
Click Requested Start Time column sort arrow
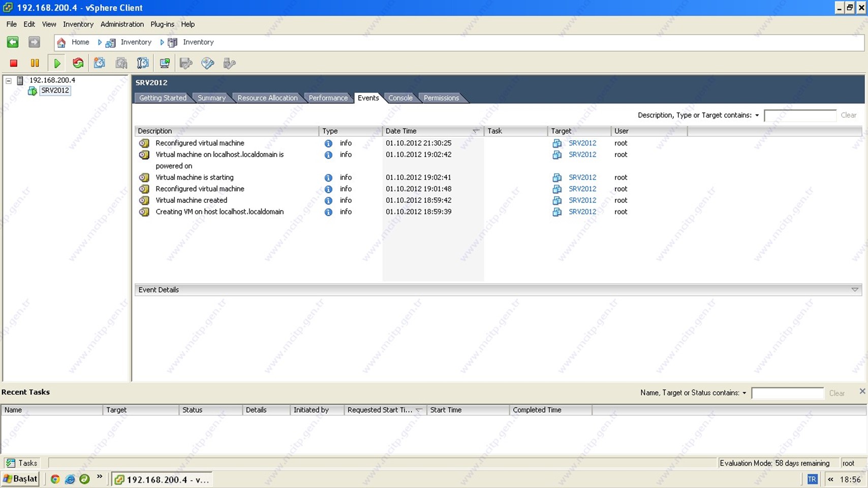419,410
